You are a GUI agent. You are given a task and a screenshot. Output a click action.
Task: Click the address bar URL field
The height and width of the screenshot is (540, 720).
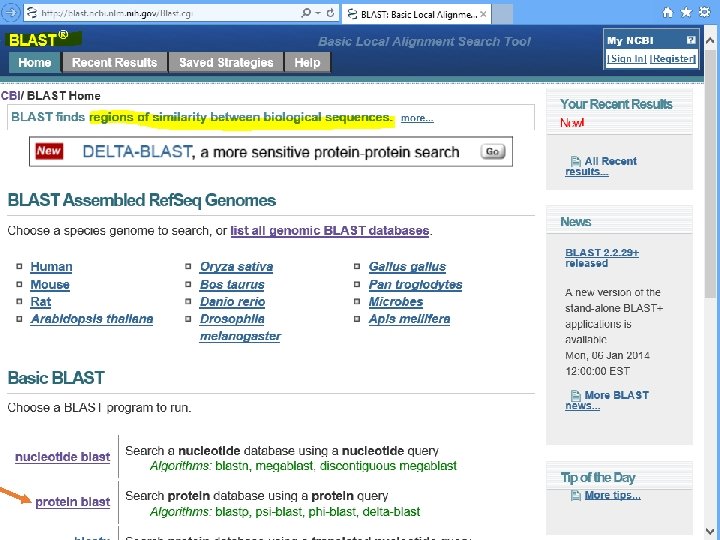pyautogui.click(x=161, y=13)
